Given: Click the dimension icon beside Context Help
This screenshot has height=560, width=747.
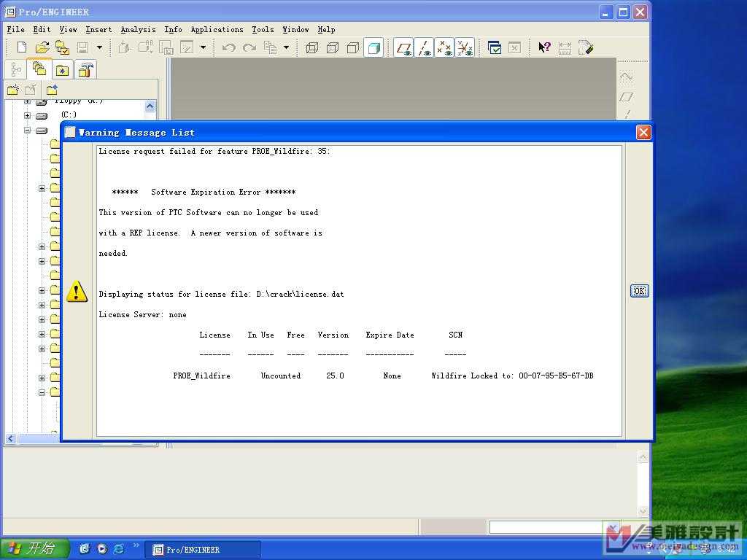Looking at the screenshot, I should pos(565,47).
